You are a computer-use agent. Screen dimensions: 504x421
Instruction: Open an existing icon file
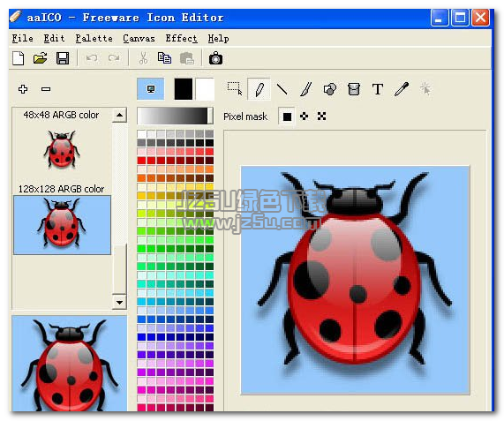coord(41,58)
